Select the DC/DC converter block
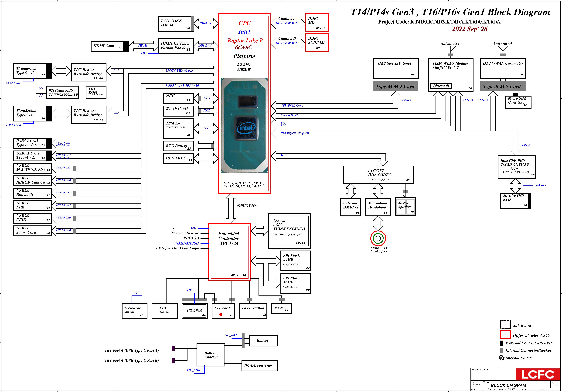Viewport: 562px width, 392px height. 259,366
